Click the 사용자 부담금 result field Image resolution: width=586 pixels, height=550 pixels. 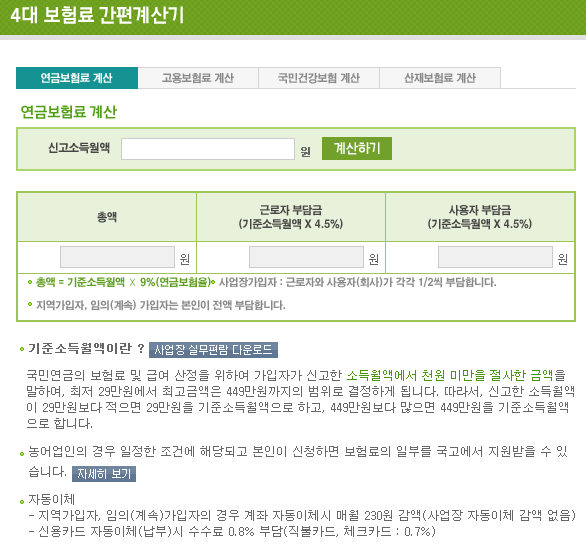[x=495, y=257]
